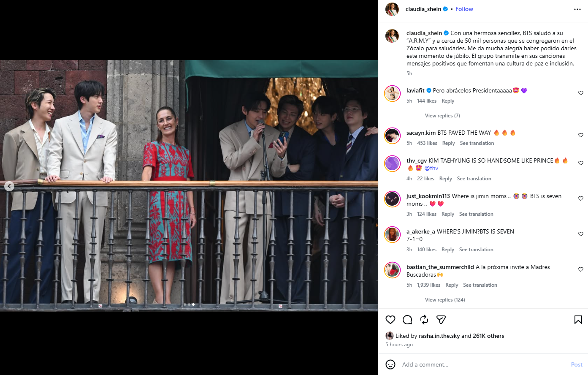Tap the repost arrows icon

click(424, 320)
